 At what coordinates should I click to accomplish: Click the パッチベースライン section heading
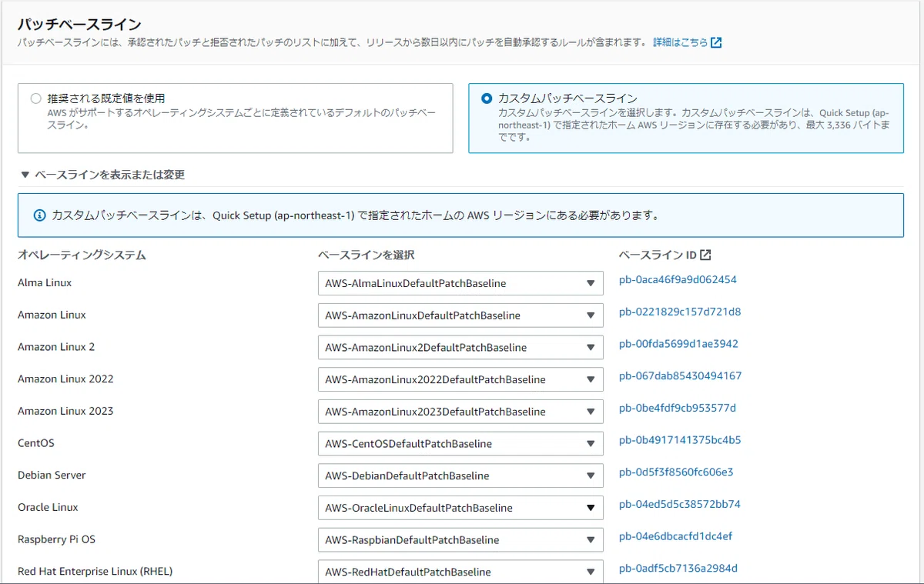pyautogui.click(x=79, y=25)
